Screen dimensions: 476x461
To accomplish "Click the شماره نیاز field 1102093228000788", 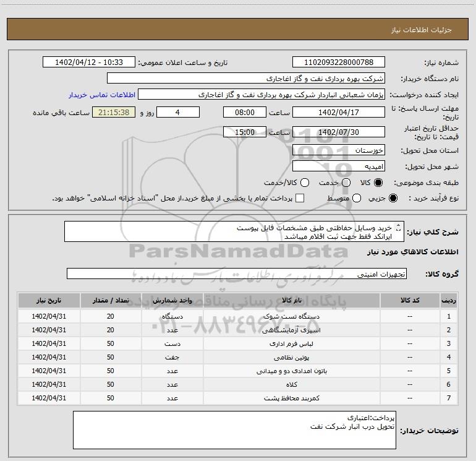I will [339, 62].
